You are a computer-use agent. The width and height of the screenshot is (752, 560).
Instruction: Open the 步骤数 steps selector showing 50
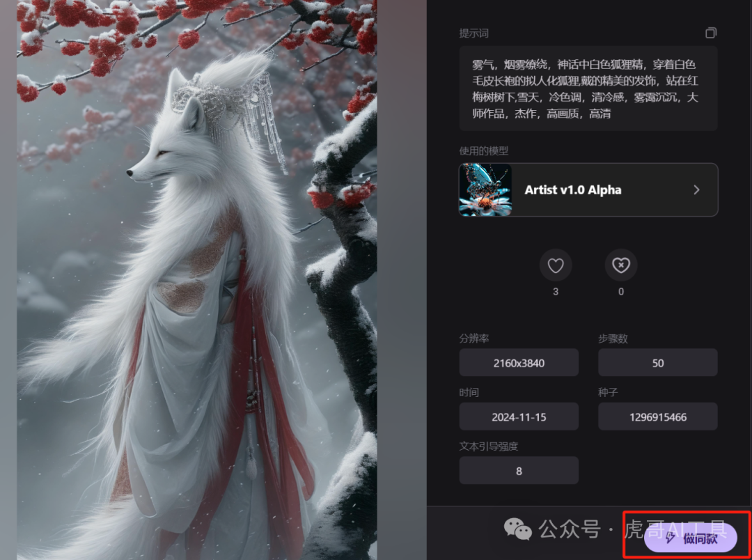(657, 362)
